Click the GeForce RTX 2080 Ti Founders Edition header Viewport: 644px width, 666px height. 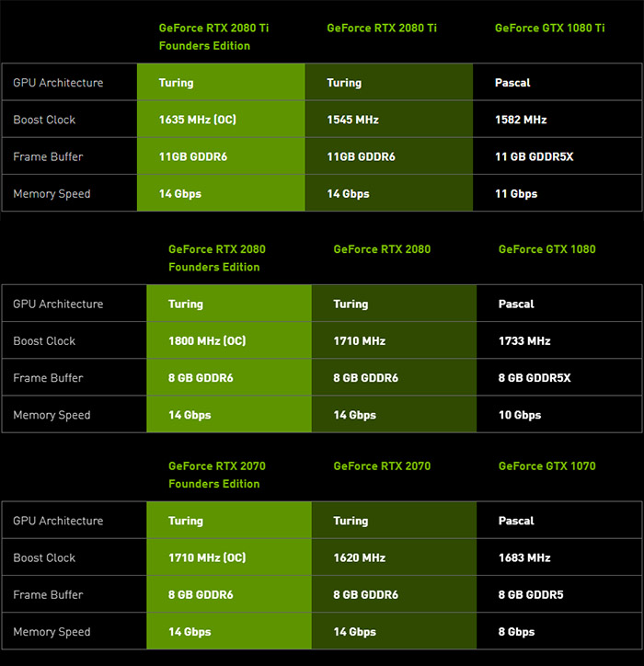click(x=213, y=37)
